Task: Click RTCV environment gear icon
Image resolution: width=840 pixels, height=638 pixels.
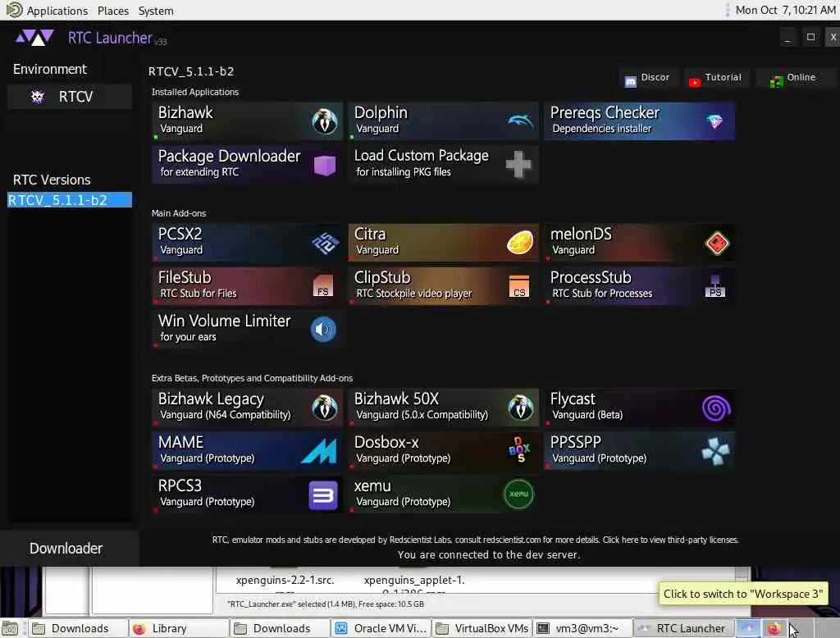Action: 38,97
